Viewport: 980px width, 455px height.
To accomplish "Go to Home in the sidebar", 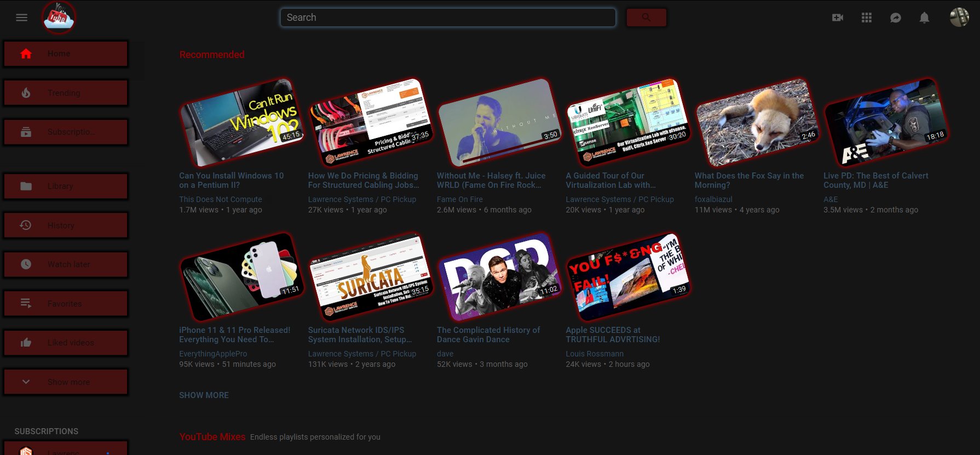I will click(x=66, y=54).
